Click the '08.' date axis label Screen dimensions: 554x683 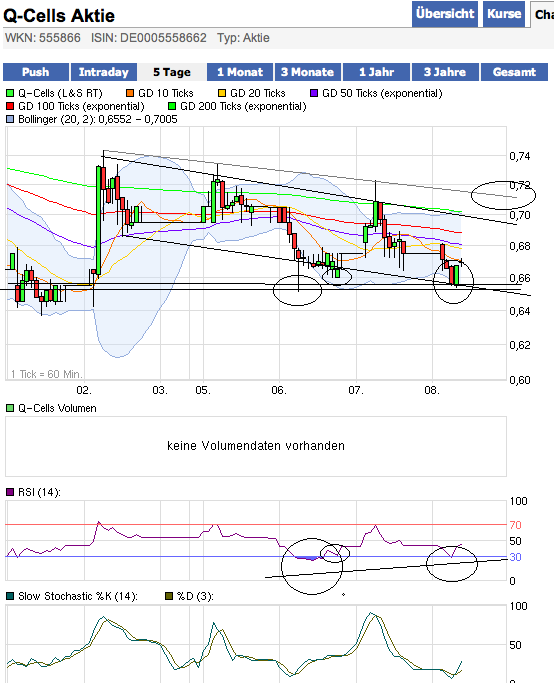tap(432, 390)
